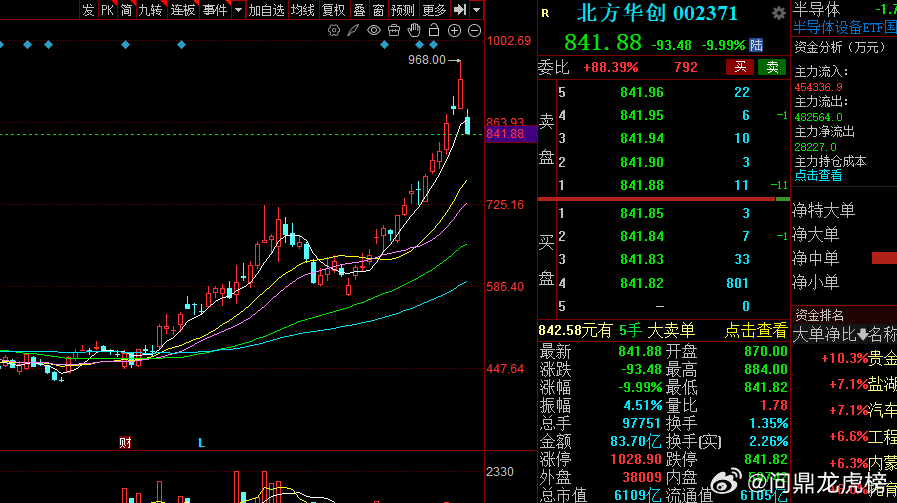Expand the dropdown arrow at toolbar's right end
The height and width of the screenshot is (503, 897).
coord(477,10)
